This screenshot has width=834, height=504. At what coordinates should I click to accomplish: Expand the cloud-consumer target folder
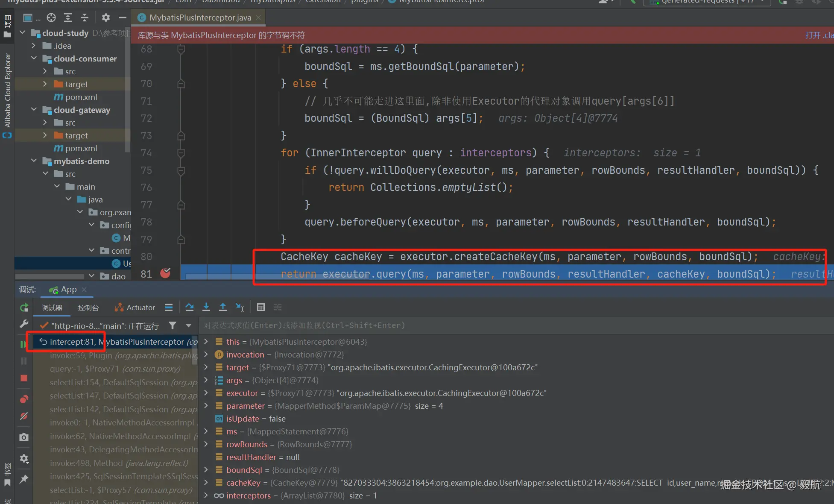[x=45, y=84]
